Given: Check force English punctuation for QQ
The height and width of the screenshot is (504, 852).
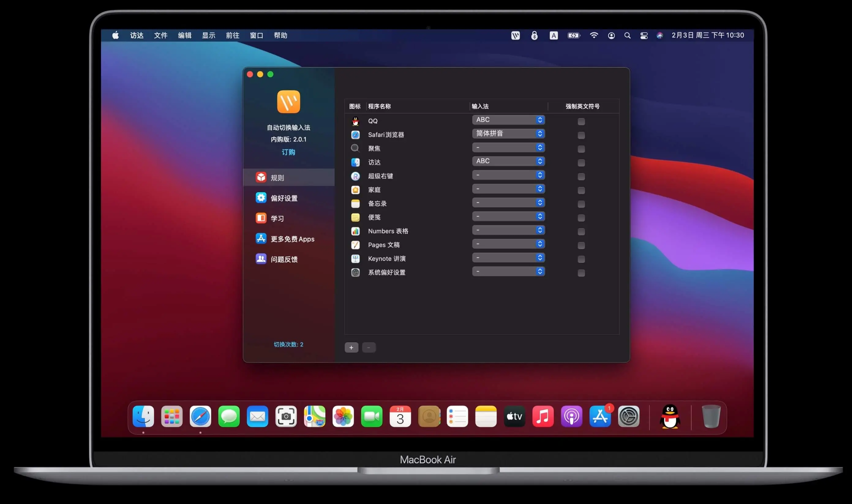Looking at the screenshot, I should point(581,121).
